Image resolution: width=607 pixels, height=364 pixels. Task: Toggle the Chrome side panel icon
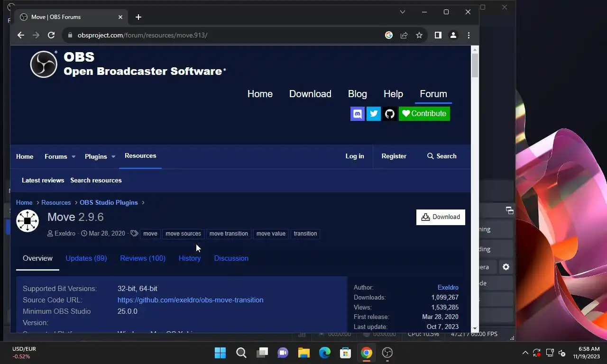coord(438,35)
